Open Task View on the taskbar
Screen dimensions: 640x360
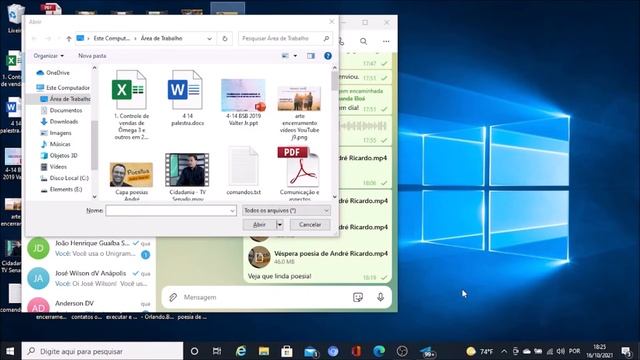pyautogui.click(x=217, y=351)
